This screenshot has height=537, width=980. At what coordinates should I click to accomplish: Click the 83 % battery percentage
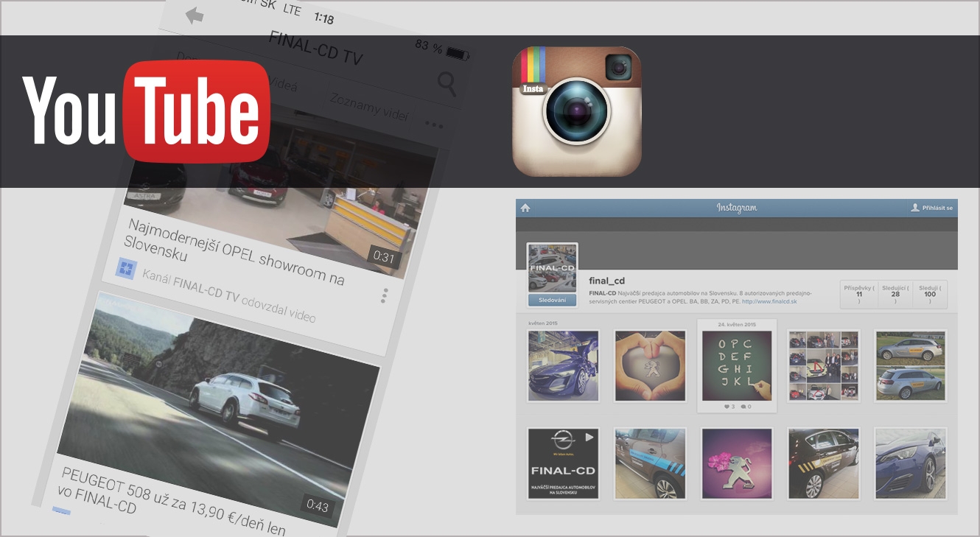[x=429, y=46]
